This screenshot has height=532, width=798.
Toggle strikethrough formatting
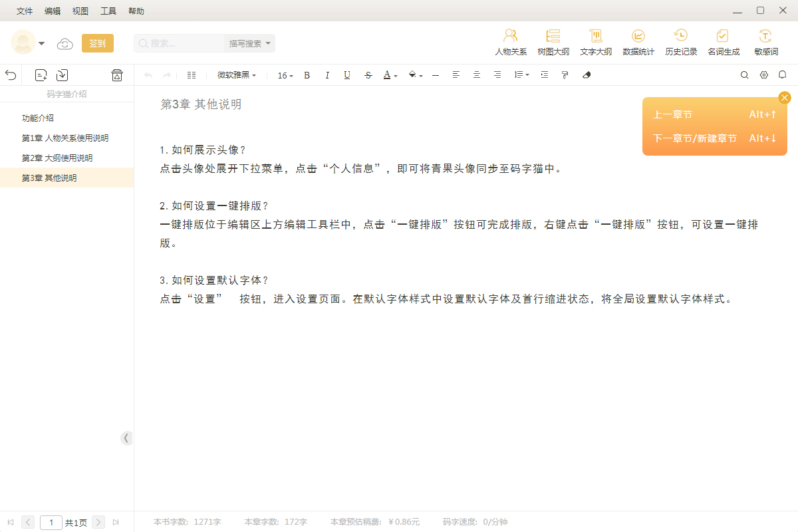click(368, 75)
